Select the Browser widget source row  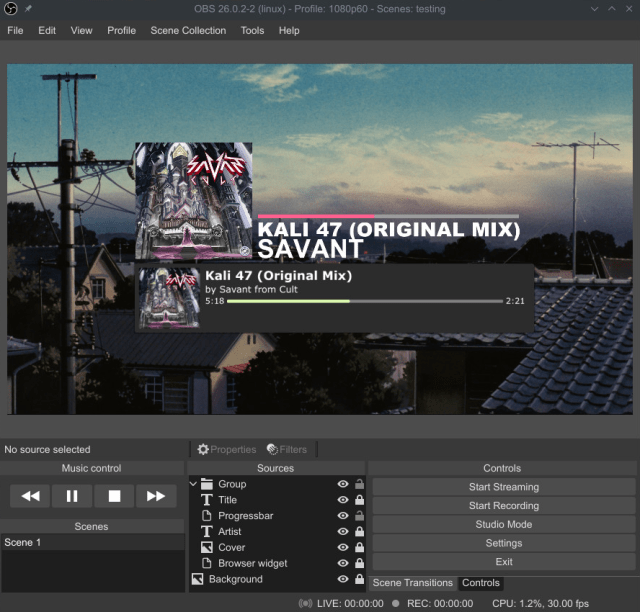pyautogui.click(x=277, y=563)
